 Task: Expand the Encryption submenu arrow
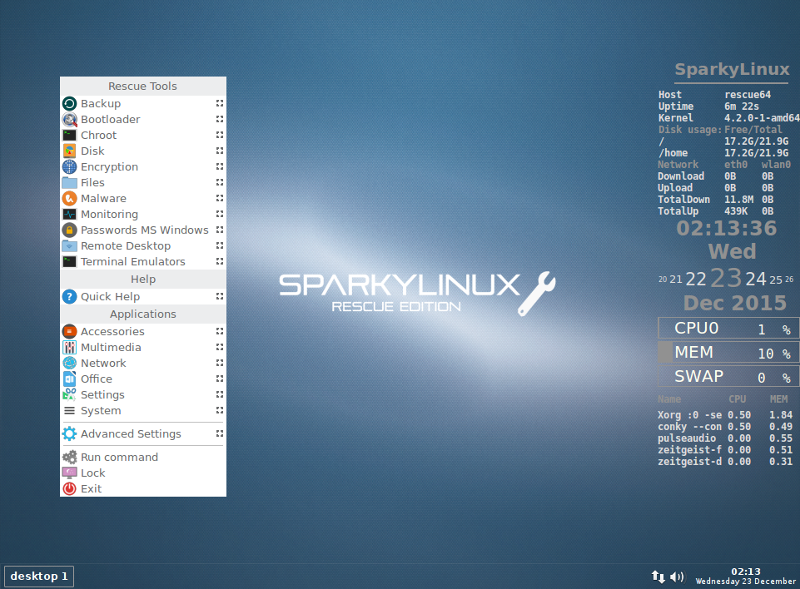coord(219,167)
